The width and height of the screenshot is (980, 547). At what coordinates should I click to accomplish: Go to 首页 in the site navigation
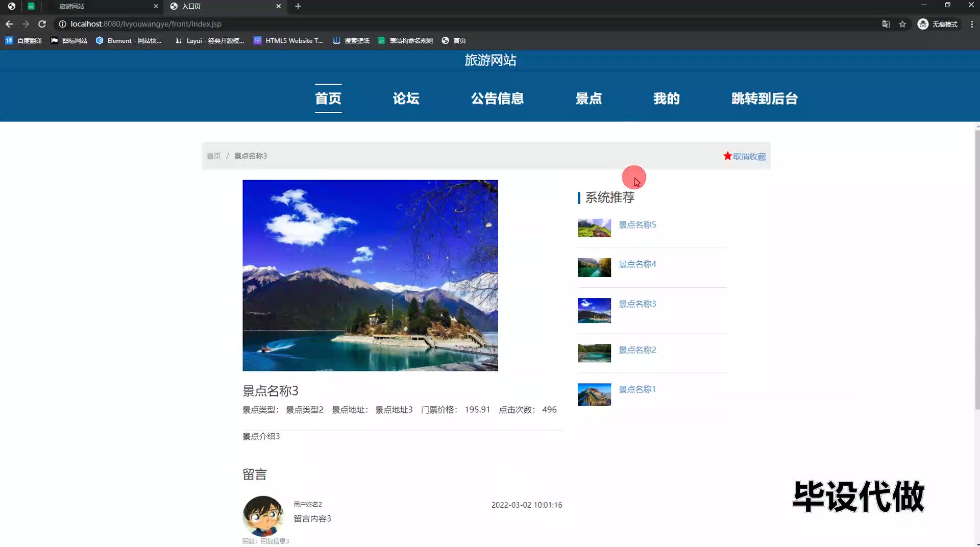(328, 98)
